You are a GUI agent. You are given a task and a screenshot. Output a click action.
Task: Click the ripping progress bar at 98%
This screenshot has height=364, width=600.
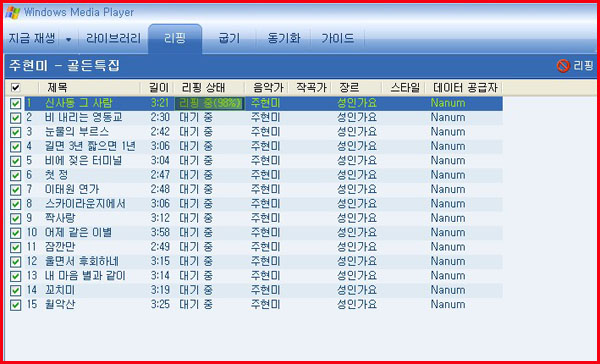[x=209, y=103]
